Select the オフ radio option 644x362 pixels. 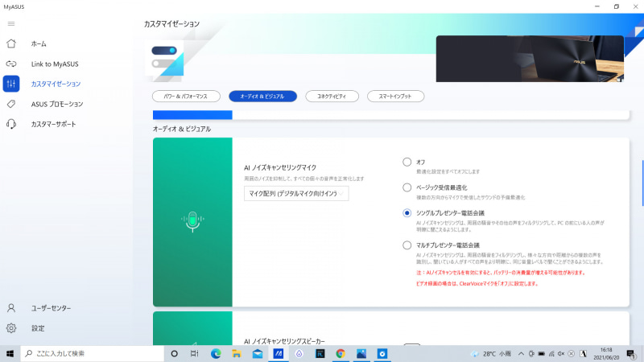(407, 162)
